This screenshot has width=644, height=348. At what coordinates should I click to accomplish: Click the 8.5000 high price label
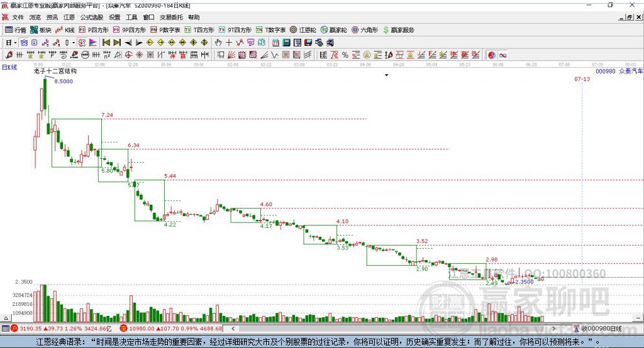(x=64, y=81)
